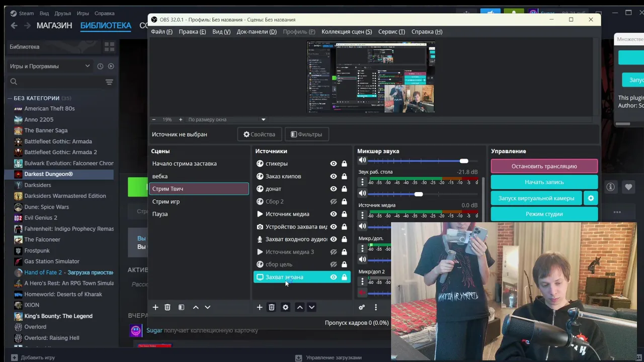Zoom out preview with minus icon
This screenshot has width=644, height=362.
click(x=154, y=120)
